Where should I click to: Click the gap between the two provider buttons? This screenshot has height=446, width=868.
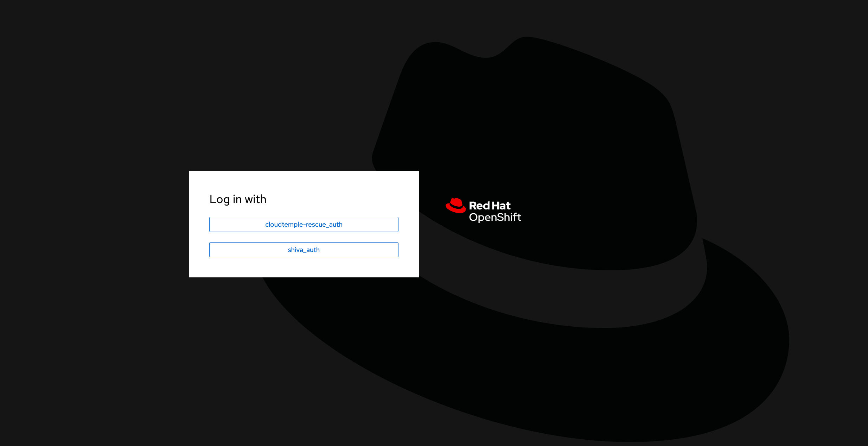pyautogui.click(x=304, y=237)
